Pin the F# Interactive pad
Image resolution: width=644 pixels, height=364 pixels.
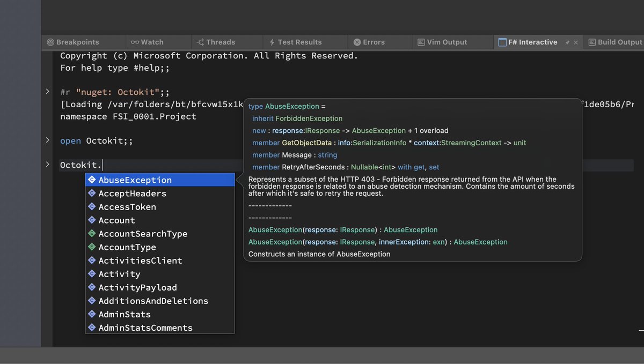(x=567, y=42)
